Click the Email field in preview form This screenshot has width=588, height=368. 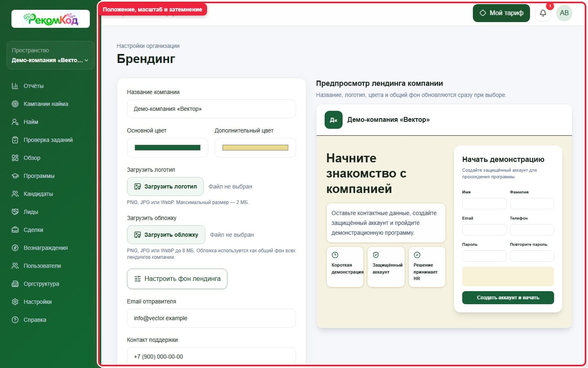[484, 230]
